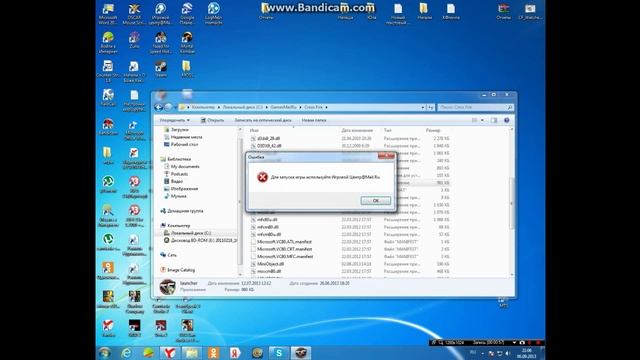The width and height of the screenshot is (640, 360).
Task: Select file msvcm80.dll
Action: click(x=269, y=271)
